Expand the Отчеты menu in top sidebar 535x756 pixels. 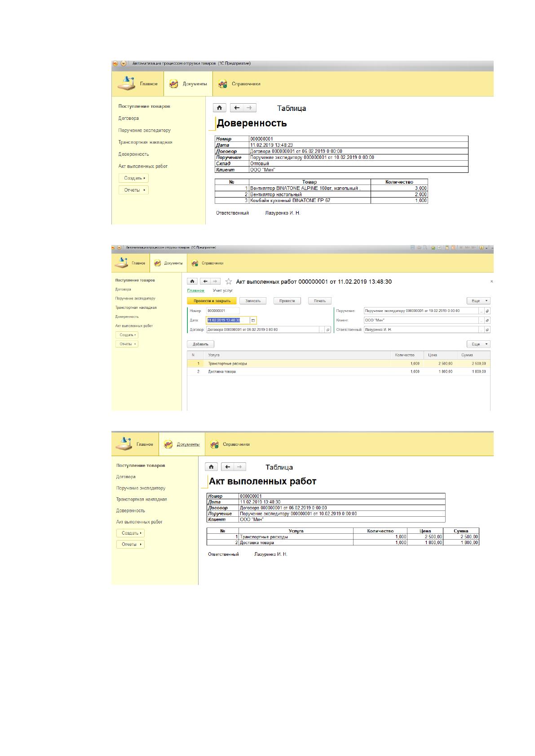click(x=133, y=190)
